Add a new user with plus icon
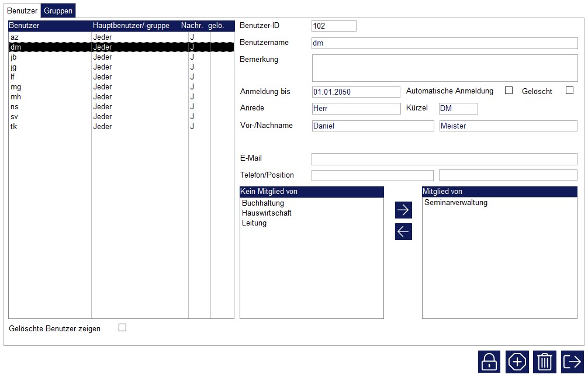Image resolution: width=588 pixels, height=378 pixels. 517,362
